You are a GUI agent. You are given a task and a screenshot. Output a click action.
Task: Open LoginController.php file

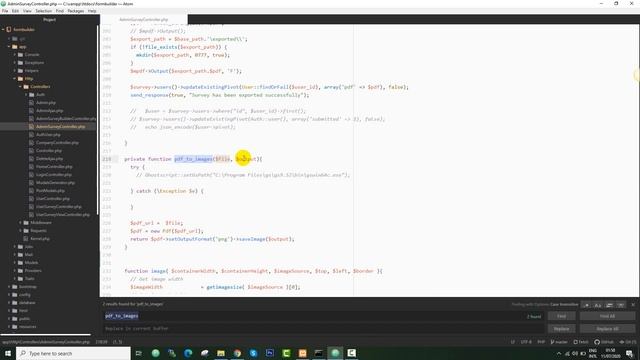(53, 175)
